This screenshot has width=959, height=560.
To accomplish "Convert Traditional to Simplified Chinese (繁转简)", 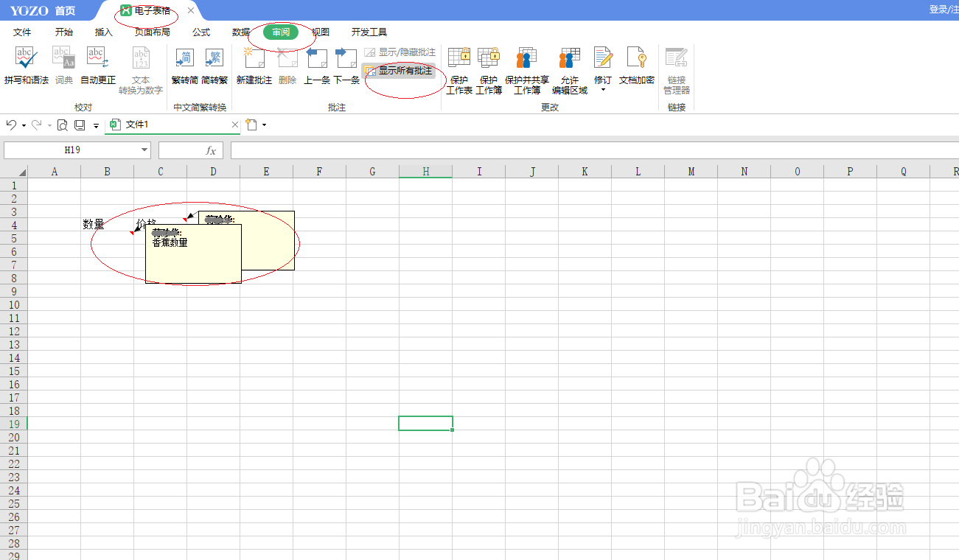I will [184, 66].
